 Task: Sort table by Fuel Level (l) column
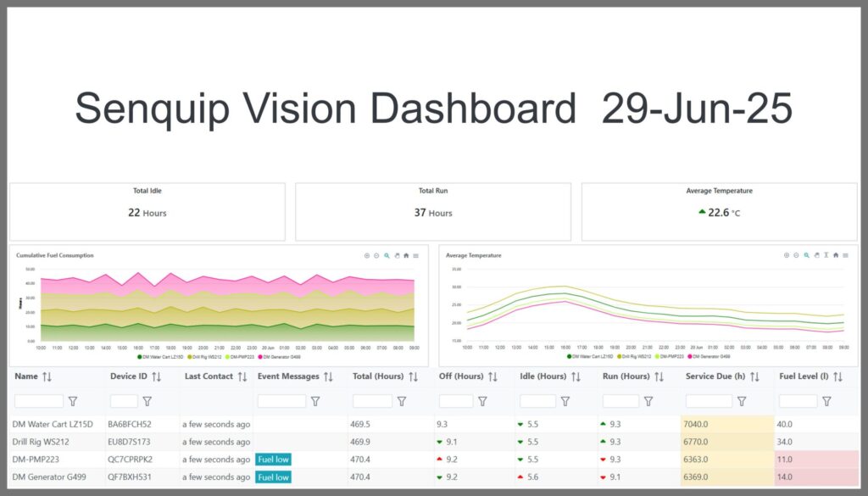pyautogui.click(x=837, y=377)
